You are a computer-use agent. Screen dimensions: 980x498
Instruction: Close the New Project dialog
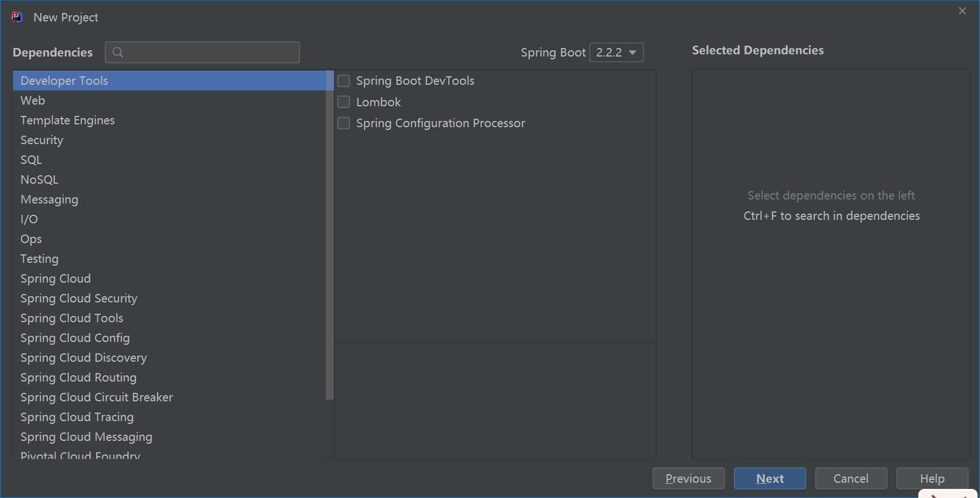pos(962,11)
